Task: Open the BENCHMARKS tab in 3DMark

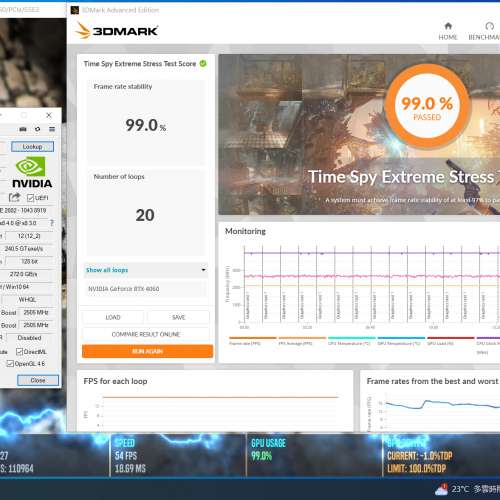Action: [x=484, y=31]
